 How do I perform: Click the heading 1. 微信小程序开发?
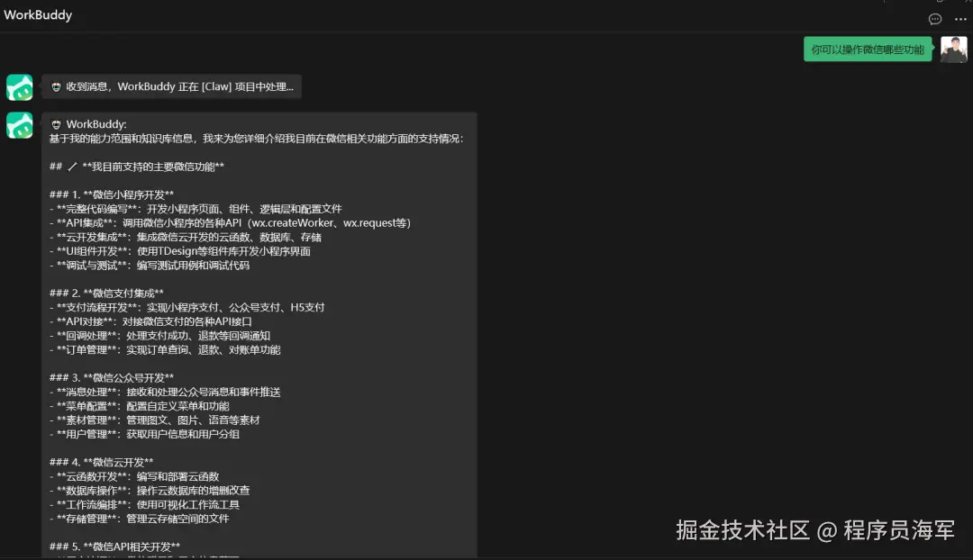pos(112,194)
